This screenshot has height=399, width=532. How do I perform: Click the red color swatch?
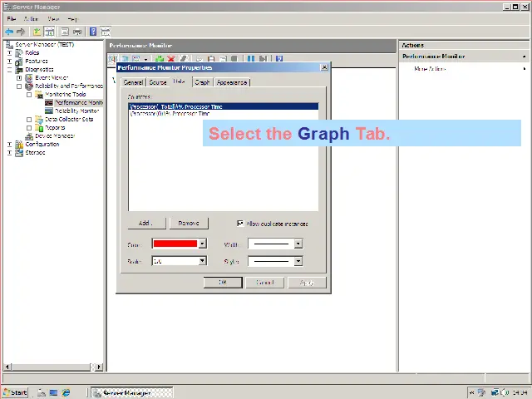175,244
